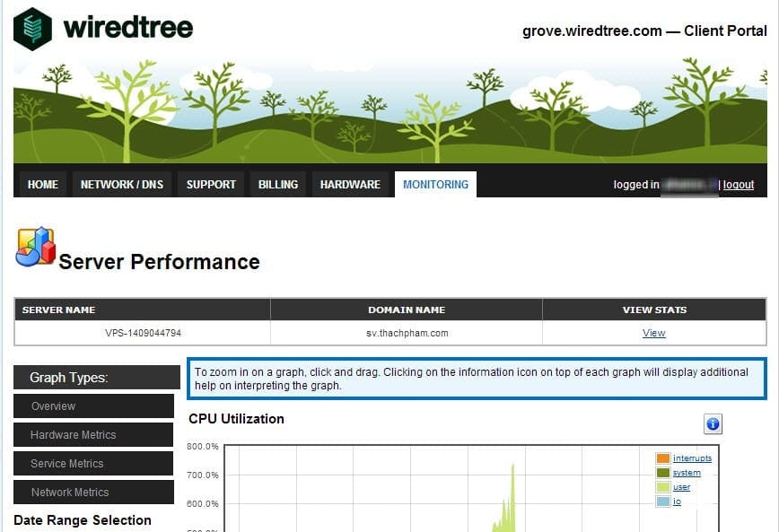Click the logout link
Image resolution: width=779 pixels, height=532 pixels.
pos(739,185)
